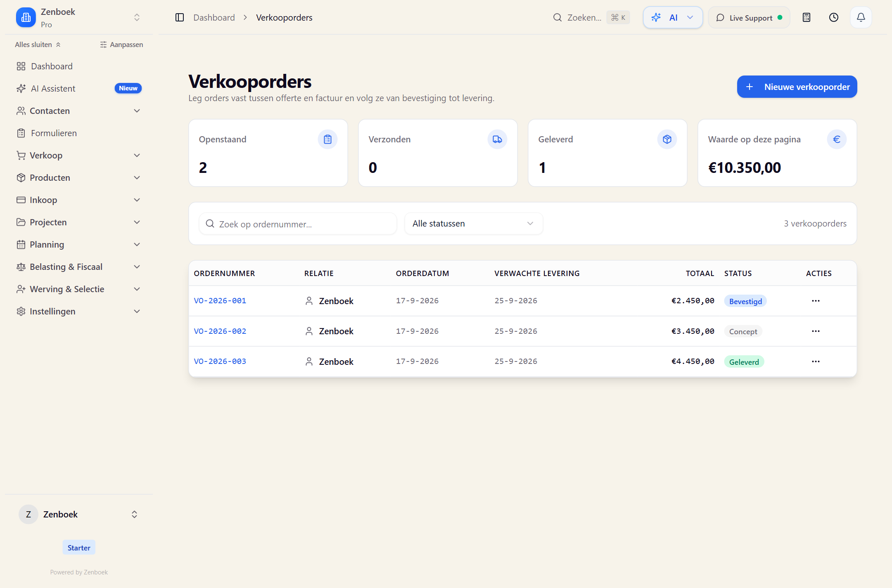Open the Zenboek user menu at bottom
Image resolution: width=892 pixels, height=588 pixels.
coord(78,514)
